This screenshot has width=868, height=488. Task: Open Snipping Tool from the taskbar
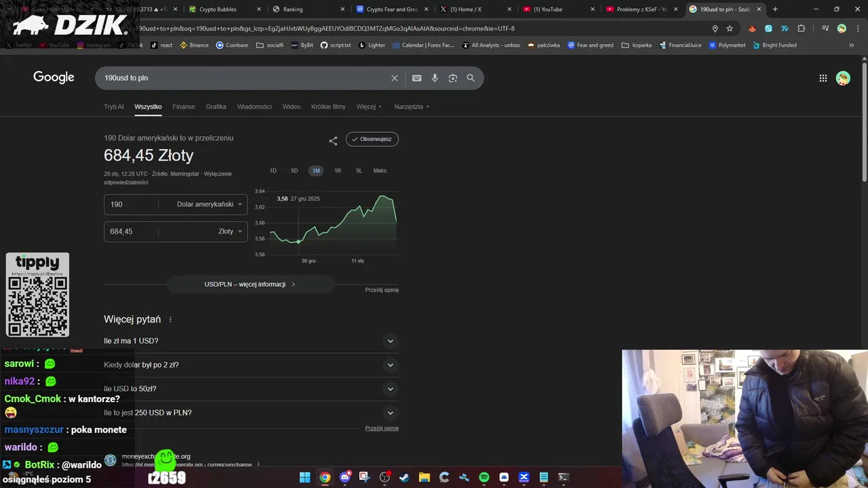click(365, 477)
